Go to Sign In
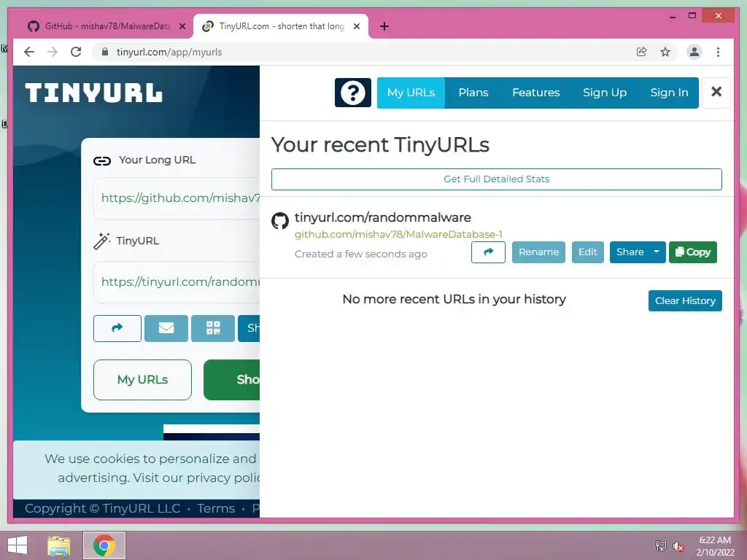This screenshot has height=560, width=747. coord(669,93)
